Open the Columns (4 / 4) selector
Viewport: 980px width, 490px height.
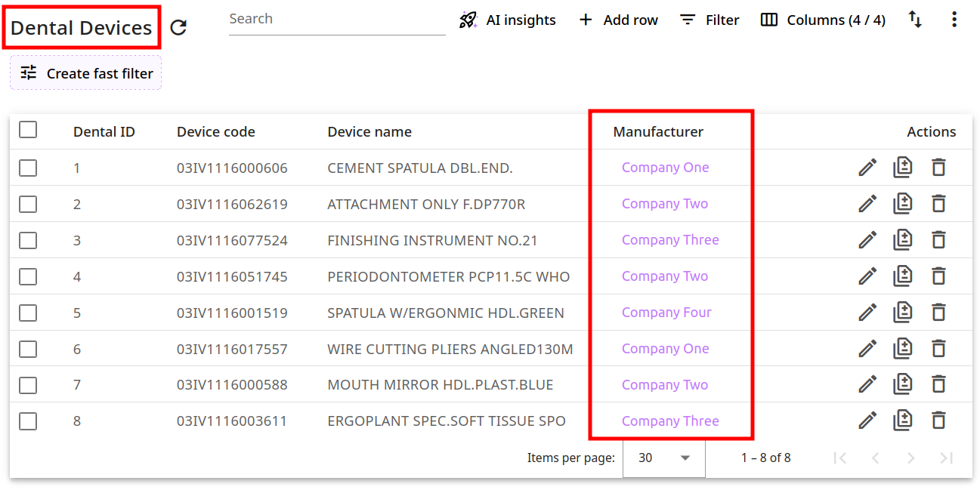pos(823,20)
